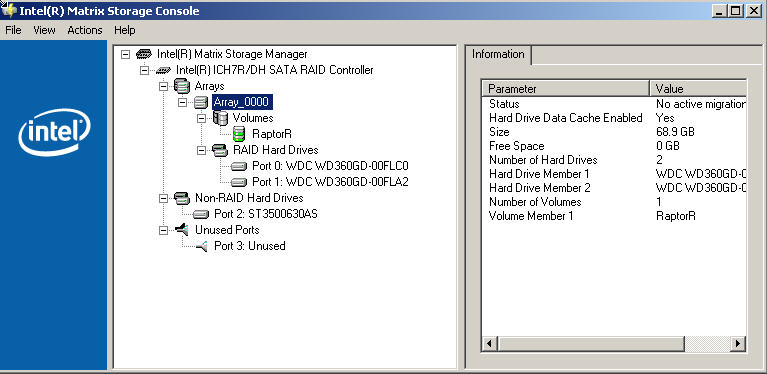Click the horizontal scrollbar right arrow
767x374 pixels.
(739, 344)
